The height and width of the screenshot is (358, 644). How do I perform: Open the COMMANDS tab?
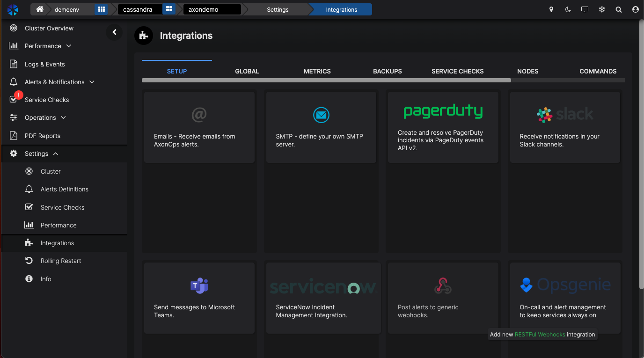(x=598, y=71)
